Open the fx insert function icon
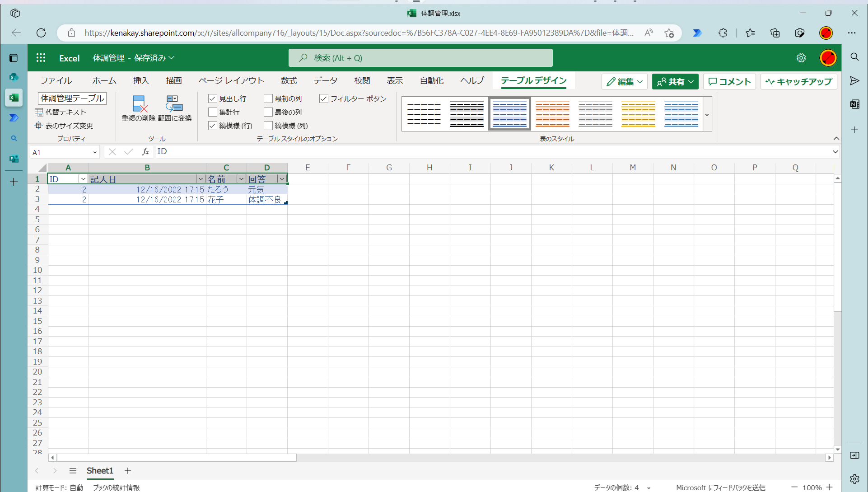Image resolution: width=868 pixels, height=492 pixels. point(145,151)
